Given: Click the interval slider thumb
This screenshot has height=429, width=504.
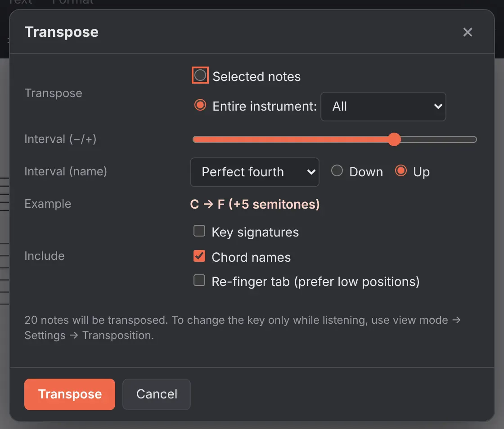Looking at the screenshot, I should coord(394,139).
